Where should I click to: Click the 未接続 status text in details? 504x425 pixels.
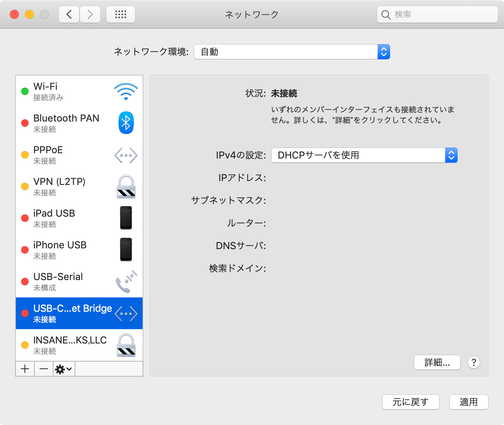click(x=284, y=93)
